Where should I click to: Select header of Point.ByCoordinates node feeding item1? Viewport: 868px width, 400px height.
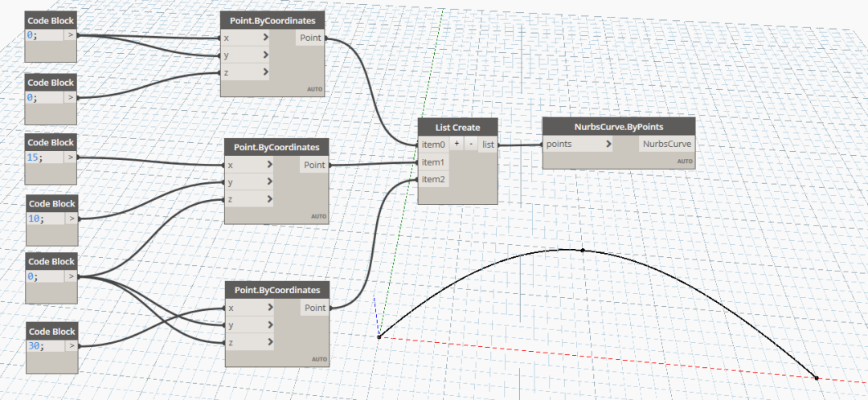click(x=276, y=147)
